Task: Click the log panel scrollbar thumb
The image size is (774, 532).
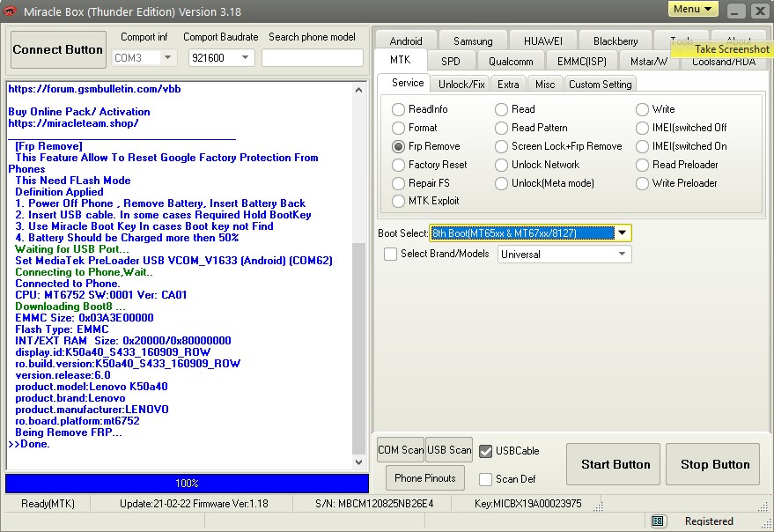Action: pyautogui.click(x=359, y=348)
